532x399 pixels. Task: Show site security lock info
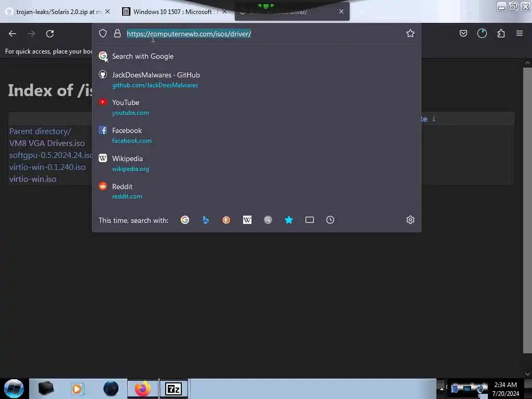coord(117,33)
